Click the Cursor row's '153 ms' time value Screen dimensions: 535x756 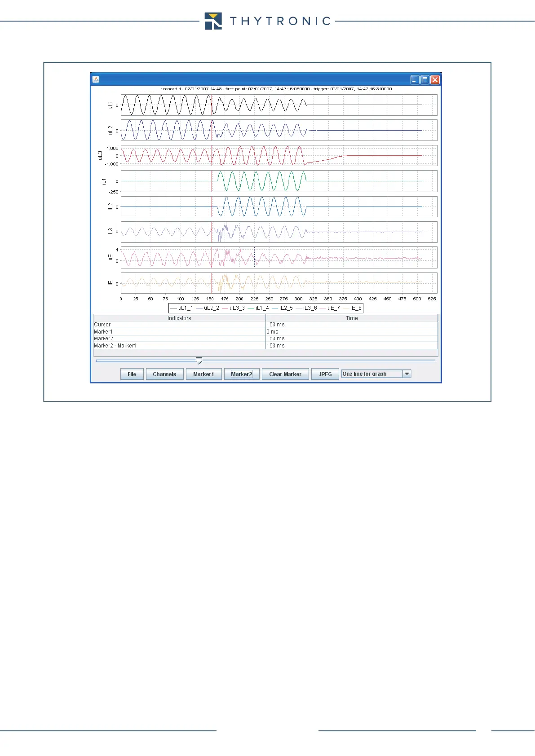275,325
